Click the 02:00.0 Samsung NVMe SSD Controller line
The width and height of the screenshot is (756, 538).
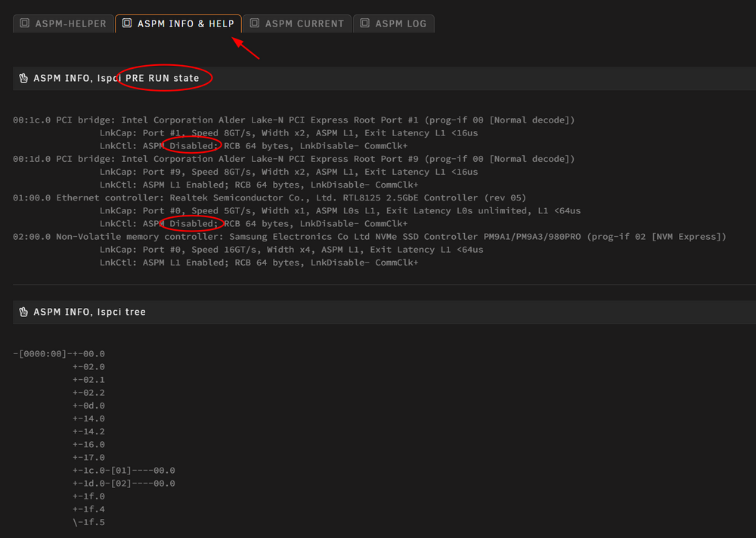[x=370, y=237]
